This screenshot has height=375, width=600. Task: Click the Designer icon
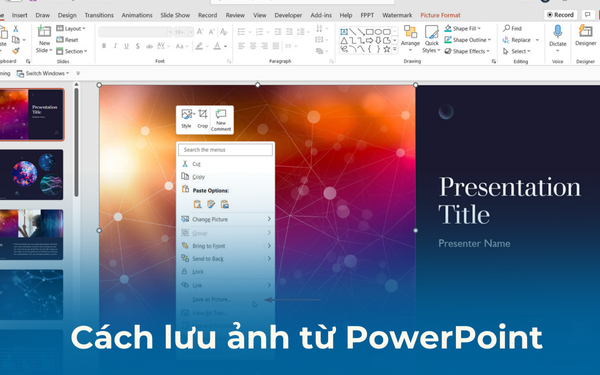click(585, 31)
